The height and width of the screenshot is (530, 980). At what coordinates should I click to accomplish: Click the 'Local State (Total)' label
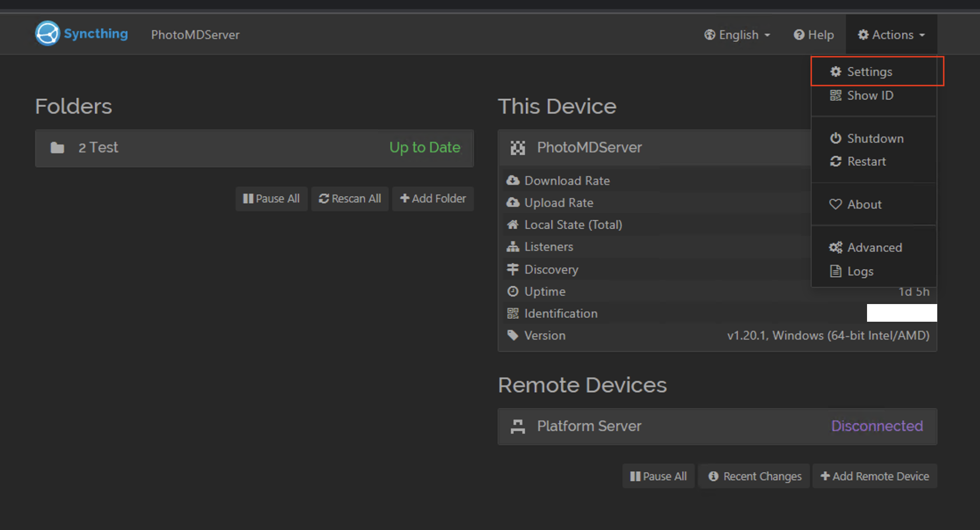pos(573,225)
